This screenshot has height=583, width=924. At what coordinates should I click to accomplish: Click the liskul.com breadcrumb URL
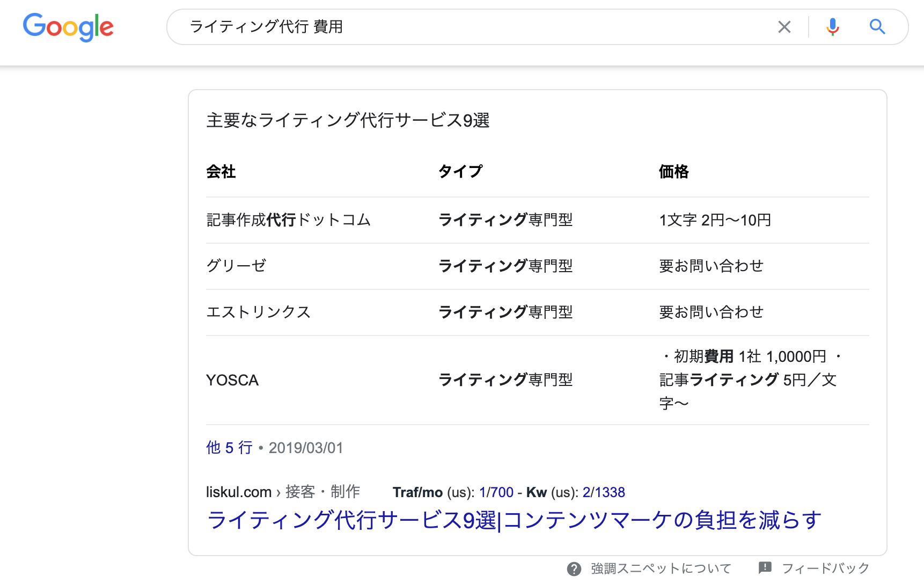click(283, 492)
